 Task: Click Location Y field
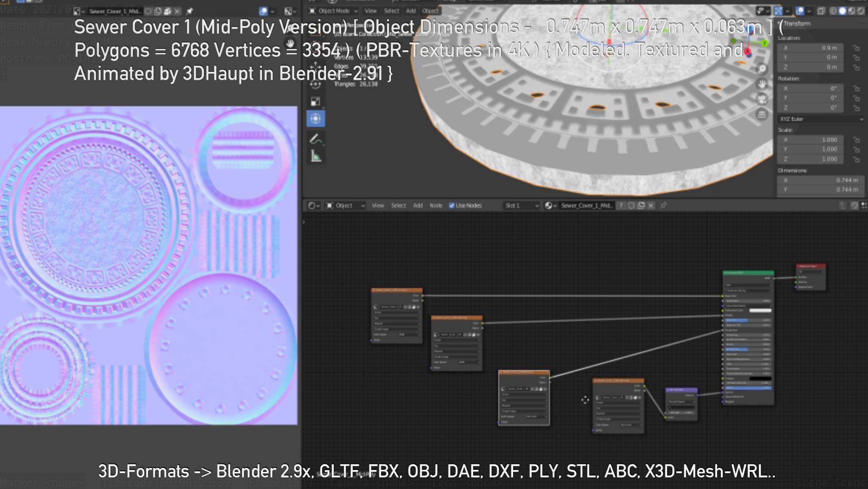pyautogui.click(x=810, y=57)
